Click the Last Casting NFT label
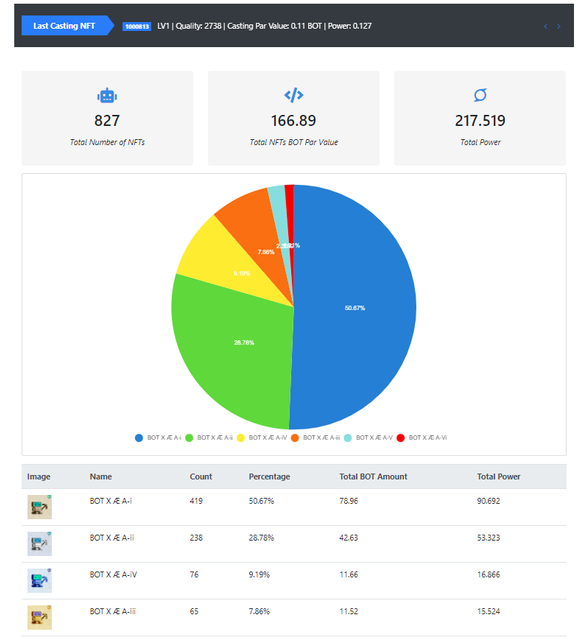Screen dimensions: 586x640 [x=64, y=26]
